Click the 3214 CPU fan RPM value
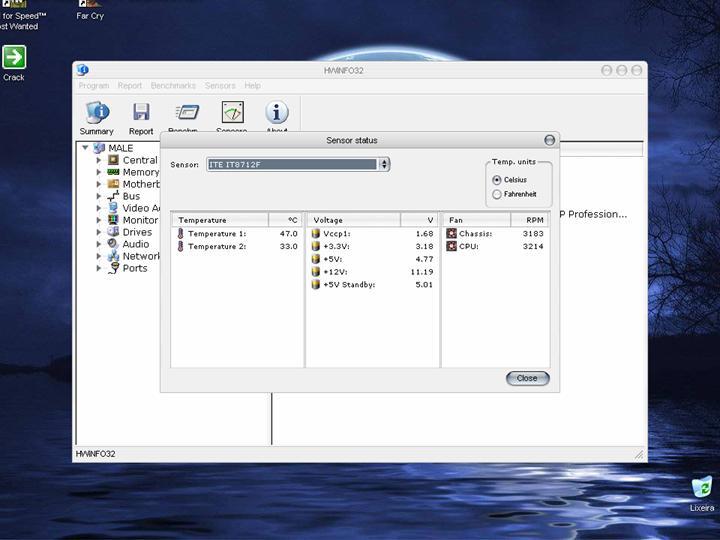The image size is (720, 540). click(x=533, y=247)
